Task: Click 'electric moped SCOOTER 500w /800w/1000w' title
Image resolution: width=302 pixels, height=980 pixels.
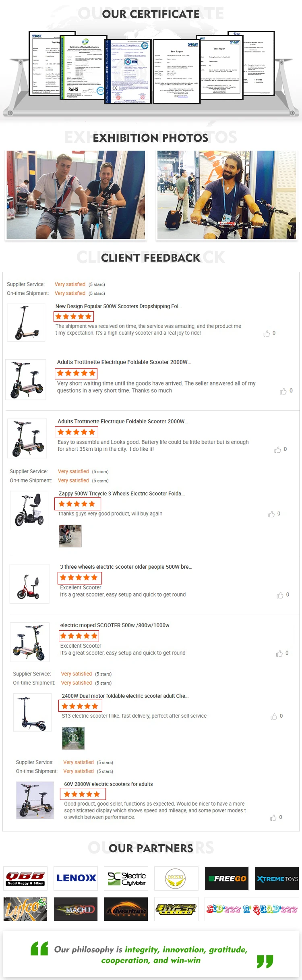Action: [115, 625]
